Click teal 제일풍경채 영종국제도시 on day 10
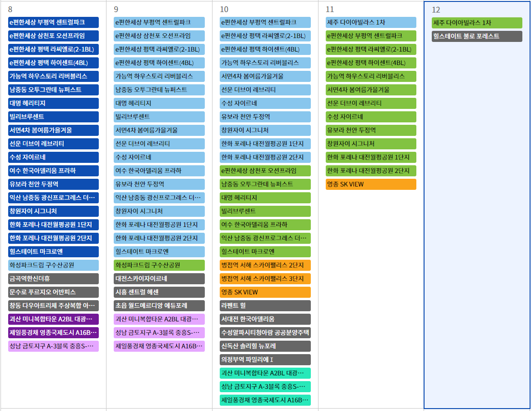Screen dimensions: 532x411 (265, 400)
